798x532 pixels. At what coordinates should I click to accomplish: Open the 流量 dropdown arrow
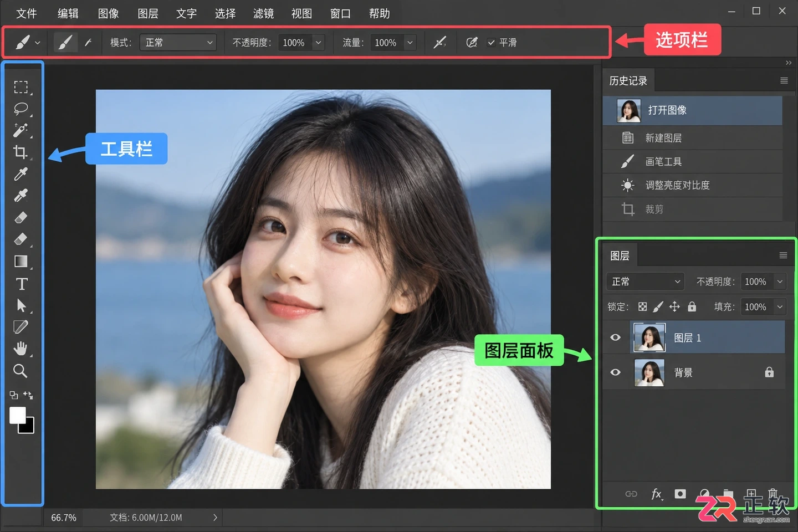410,43
